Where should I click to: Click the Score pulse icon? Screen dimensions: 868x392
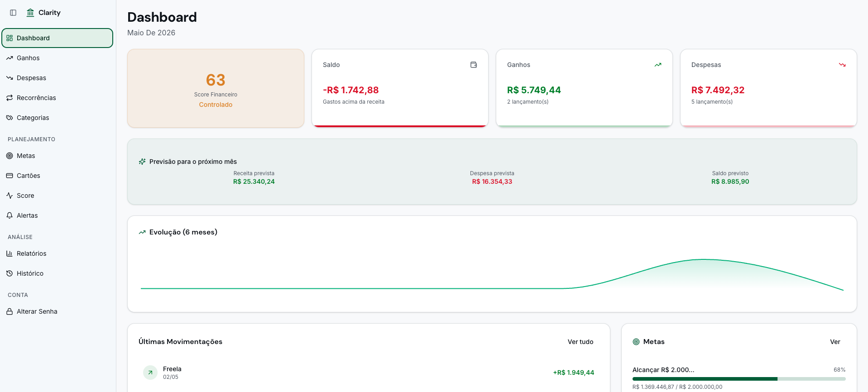click(10, 196)
